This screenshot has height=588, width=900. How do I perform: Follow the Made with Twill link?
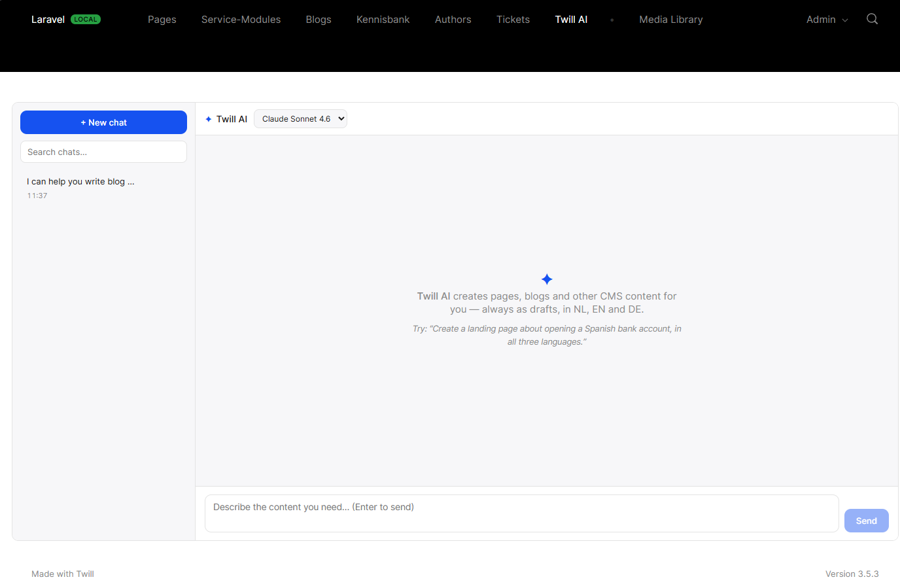pyautogui.click(x=63, y=574)
